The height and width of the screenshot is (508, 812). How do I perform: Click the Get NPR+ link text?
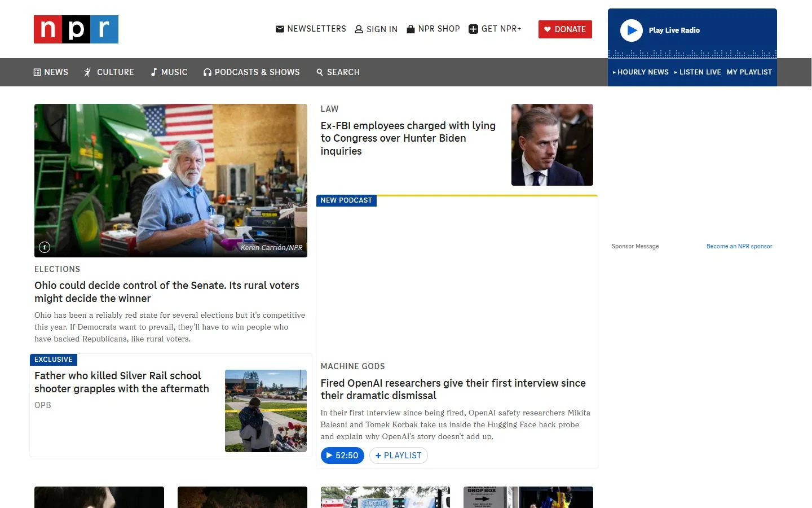[501, 29]
